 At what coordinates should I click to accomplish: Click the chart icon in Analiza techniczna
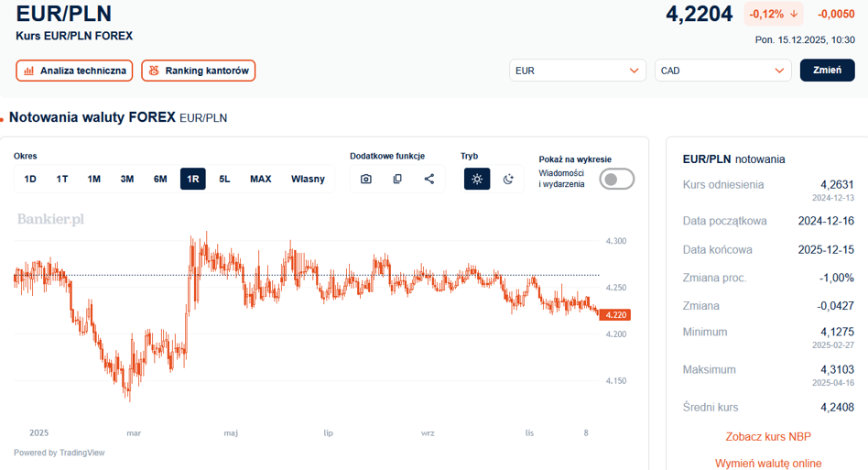click(29, 71)
